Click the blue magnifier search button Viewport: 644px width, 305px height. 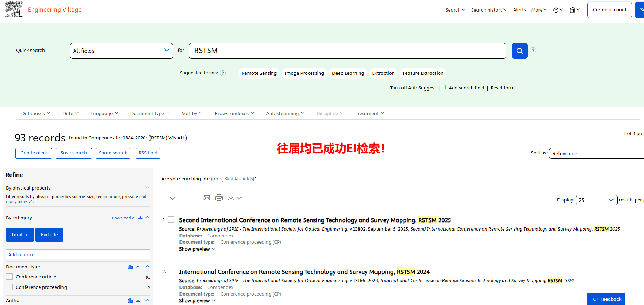[519, 51]
